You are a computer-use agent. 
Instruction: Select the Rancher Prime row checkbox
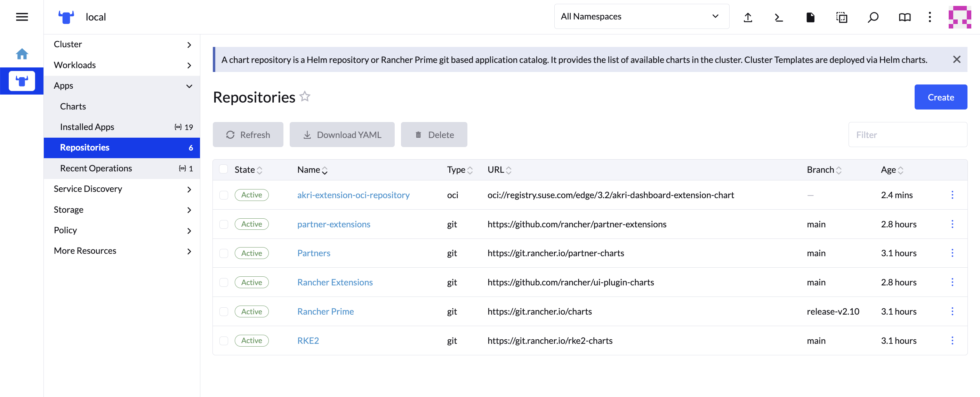(x=224, y=311)
